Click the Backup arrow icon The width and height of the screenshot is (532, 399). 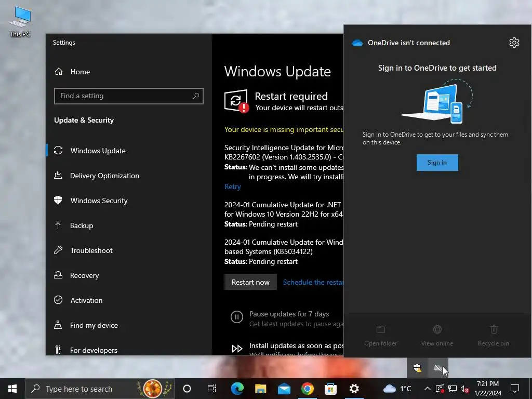(58, 225)
